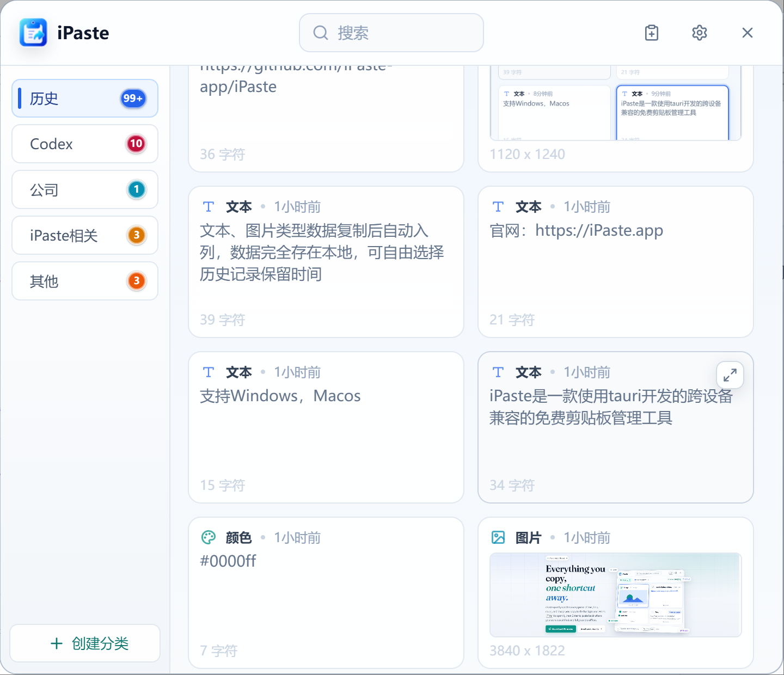Screen dimensions: 784x675
Task: Close the iPaste window
Action: point(748,33)
